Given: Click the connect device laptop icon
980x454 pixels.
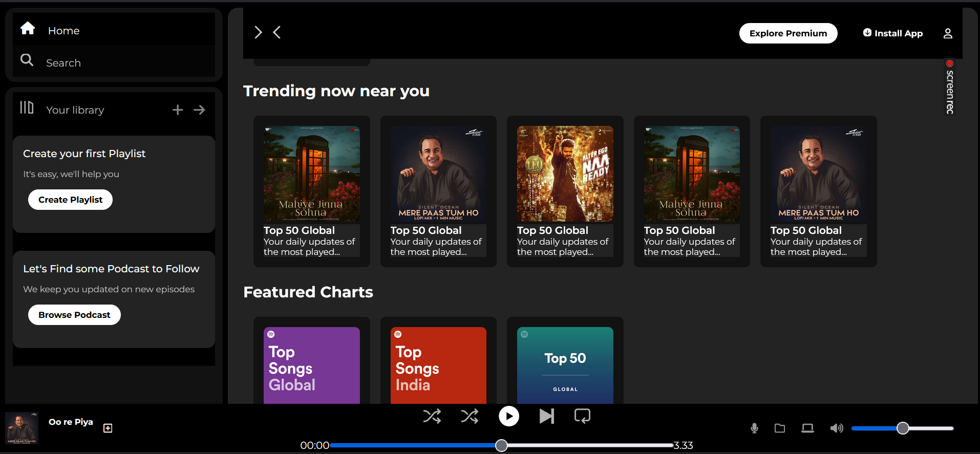Looking at the screenshot, I should (x=807, y=428).
